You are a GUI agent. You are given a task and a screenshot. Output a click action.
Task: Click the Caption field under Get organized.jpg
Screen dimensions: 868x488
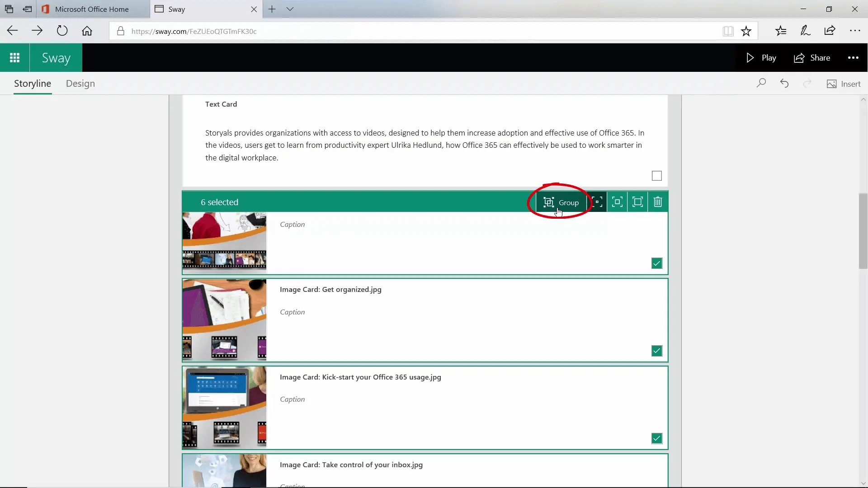click(292, 312)
